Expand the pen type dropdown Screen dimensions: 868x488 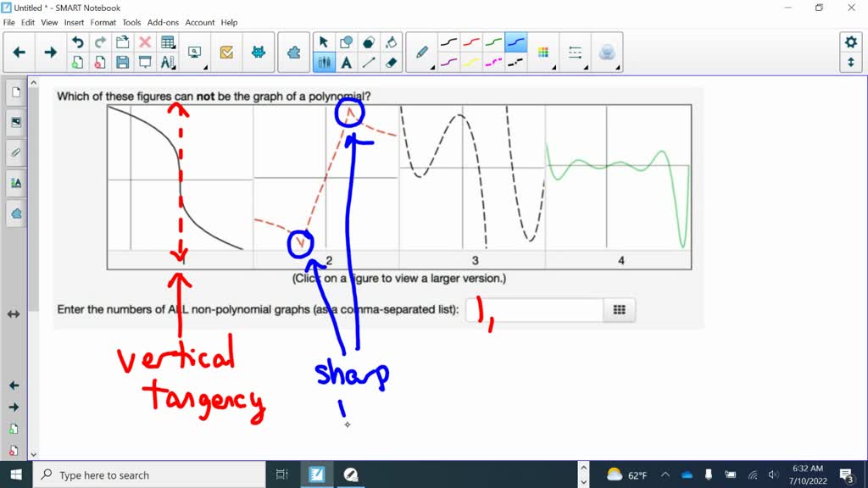point(422,53)
